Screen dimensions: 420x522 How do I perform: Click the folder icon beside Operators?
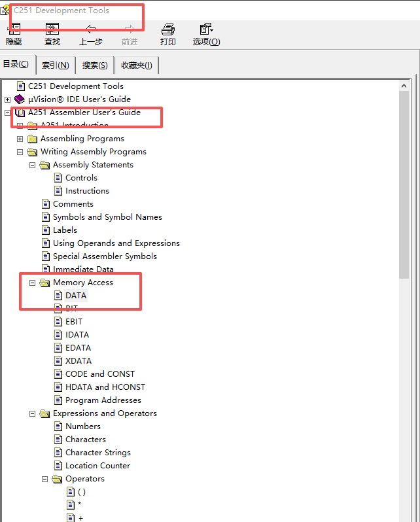point(57,479)
